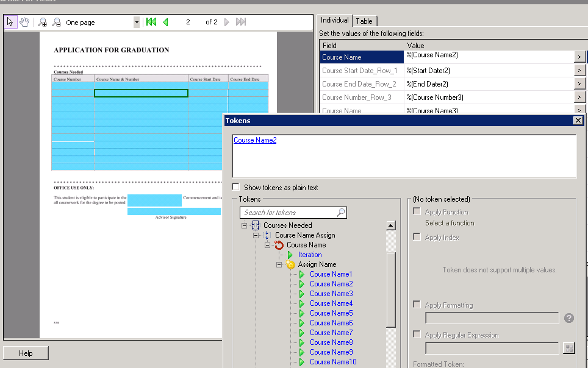Click the page number field
Image resolution: width=588 pixels, height=368 pixels.
click(x=188, y=22)
